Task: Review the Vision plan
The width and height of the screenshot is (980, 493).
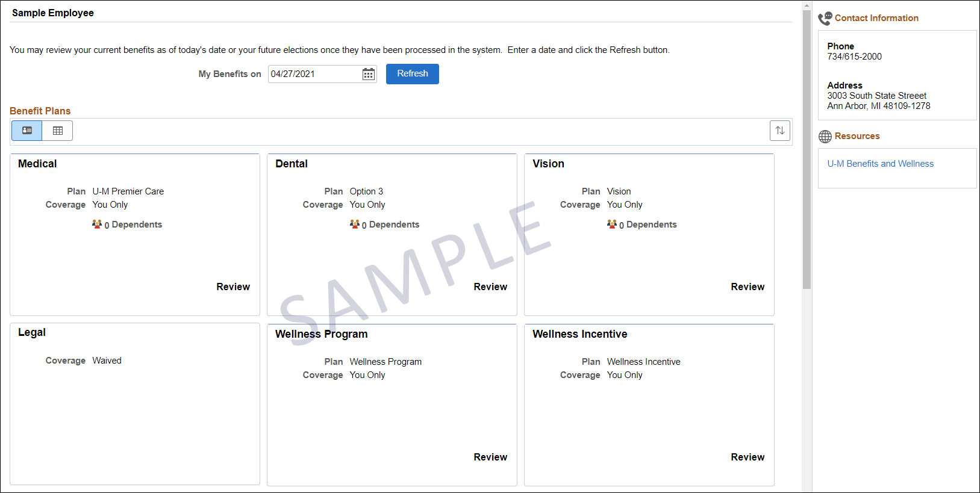Action: (x=747, y=287)
